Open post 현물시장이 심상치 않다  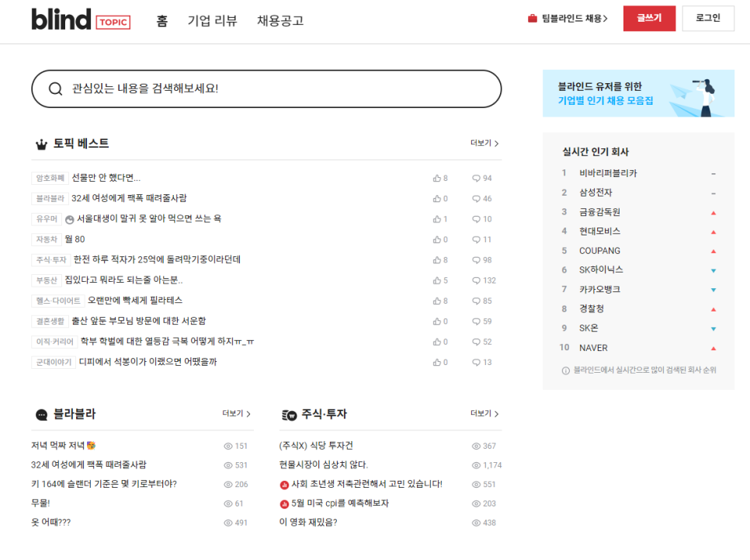tap(323, 464)
